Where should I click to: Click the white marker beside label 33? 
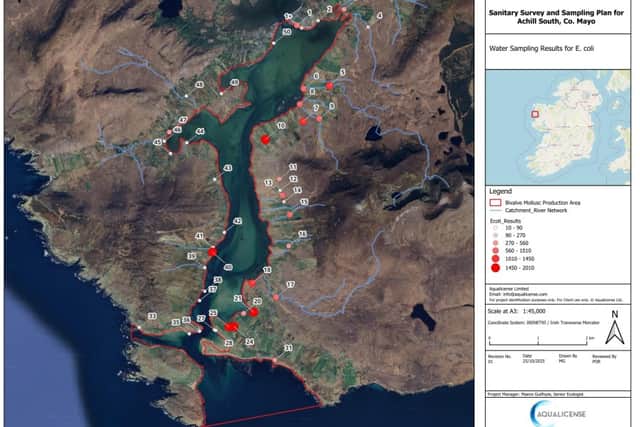[139, 327]
